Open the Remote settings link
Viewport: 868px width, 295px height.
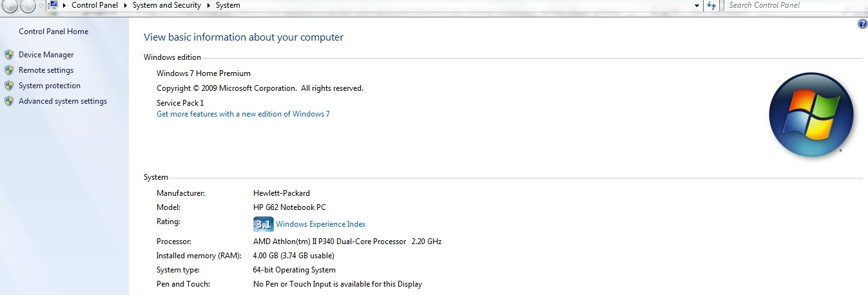tap(46, 70)
